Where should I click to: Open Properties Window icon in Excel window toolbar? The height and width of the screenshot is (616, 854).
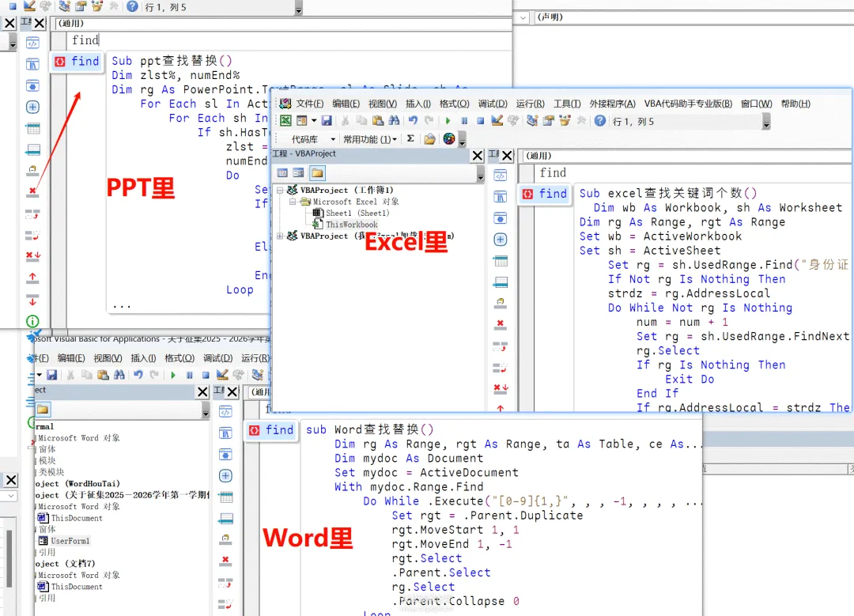(x=549, y=121)
